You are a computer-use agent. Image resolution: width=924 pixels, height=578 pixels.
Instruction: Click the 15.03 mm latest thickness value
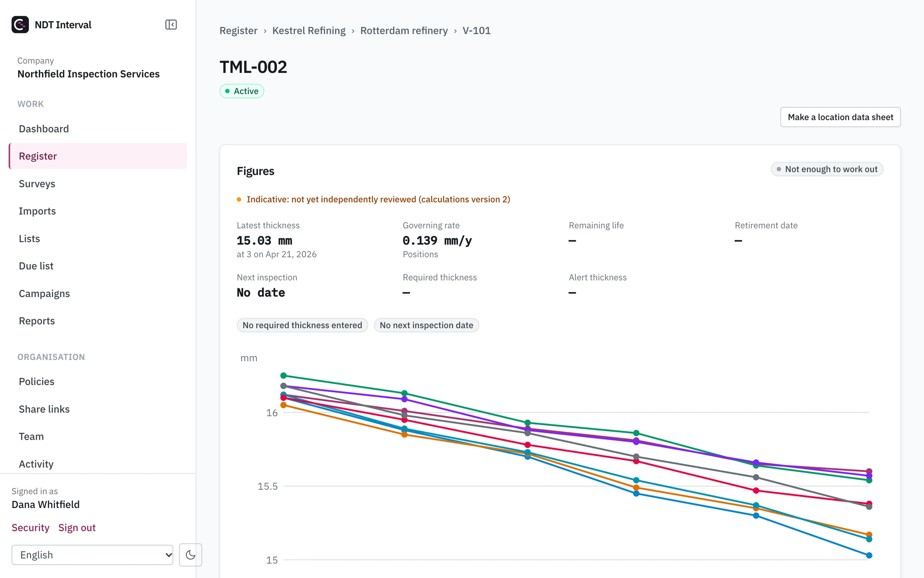coord(264,241)
